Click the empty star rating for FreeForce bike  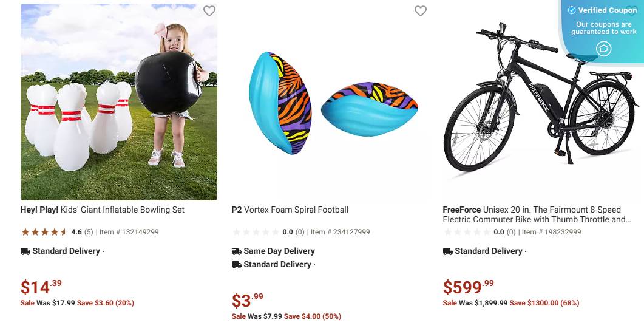point(467,232)
